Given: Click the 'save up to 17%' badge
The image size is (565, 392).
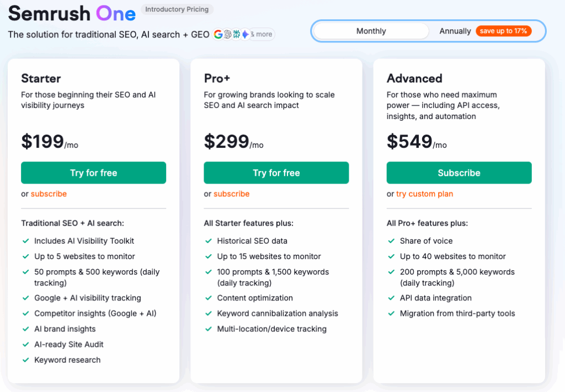Looking at the screenshot, I should click(x=504, y=31).
